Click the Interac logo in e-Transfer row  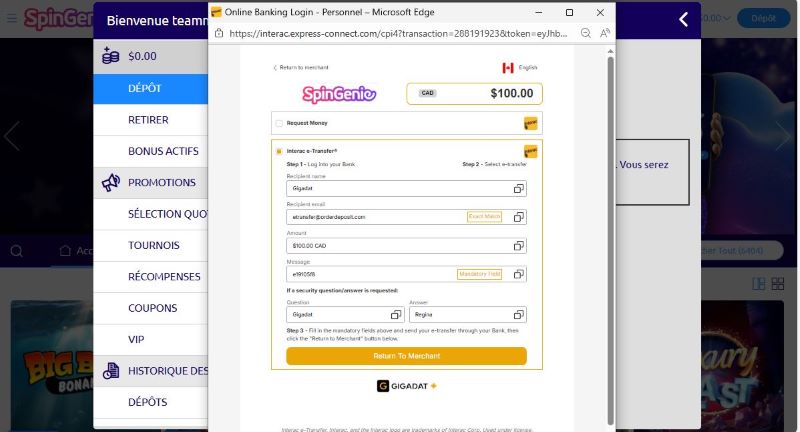[x=531, y=151]
